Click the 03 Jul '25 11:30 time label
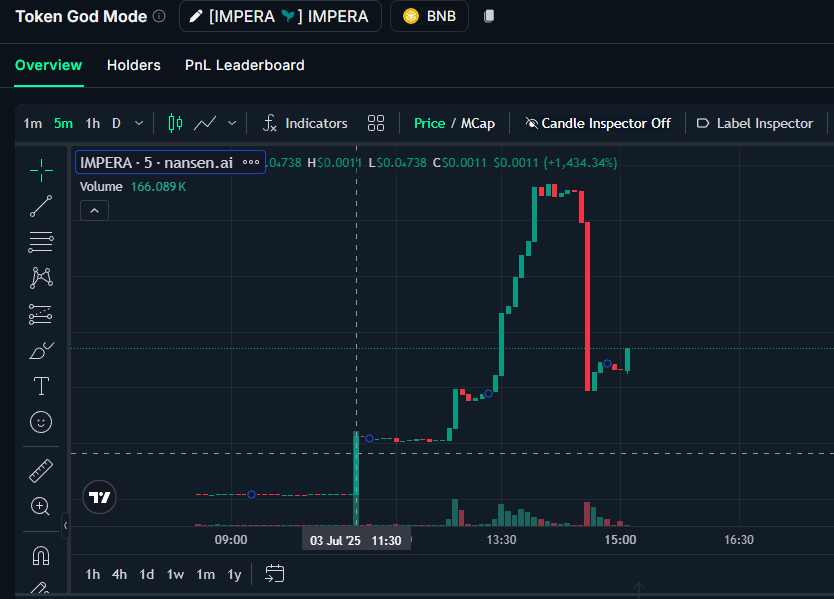This screenshot has height=599, width=834. (356, 540)
